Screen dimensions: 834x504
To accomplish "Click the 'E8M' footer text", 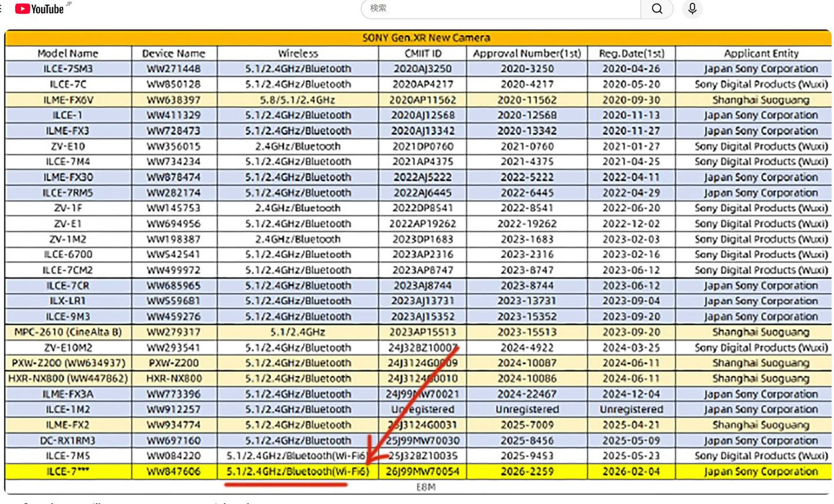I will coord(425,487).
